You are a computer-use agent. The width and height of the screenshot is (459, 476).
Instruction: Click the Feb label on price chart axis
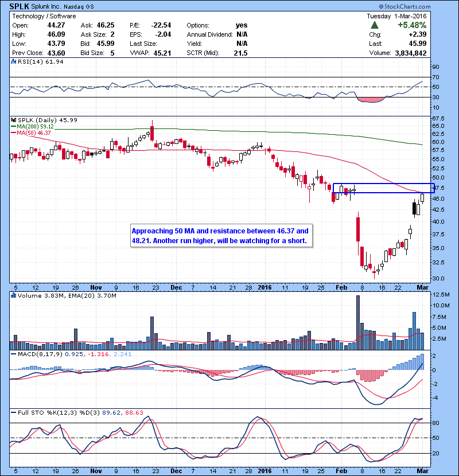341,287
